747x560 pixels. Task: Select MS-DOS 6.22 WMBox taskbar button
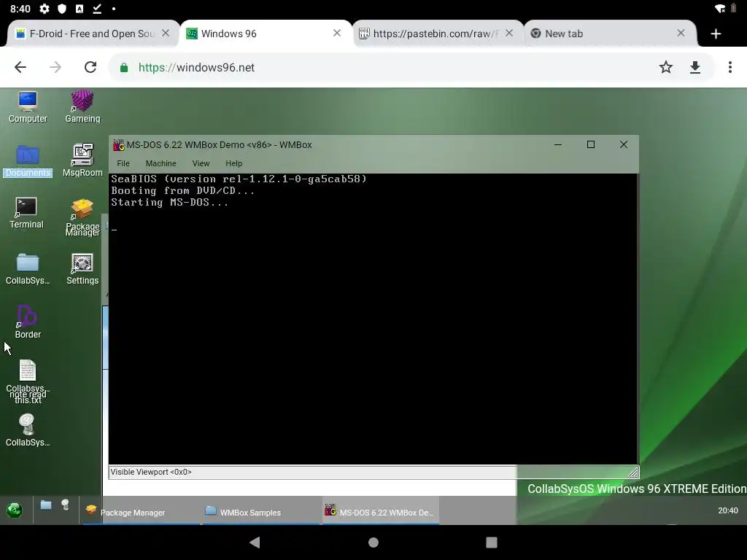click(x=381, y=511)
